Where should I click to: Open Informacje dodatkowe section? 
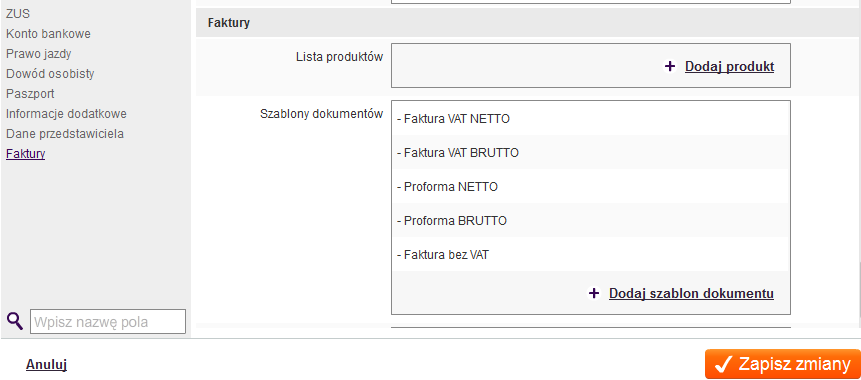click(66, 114)
